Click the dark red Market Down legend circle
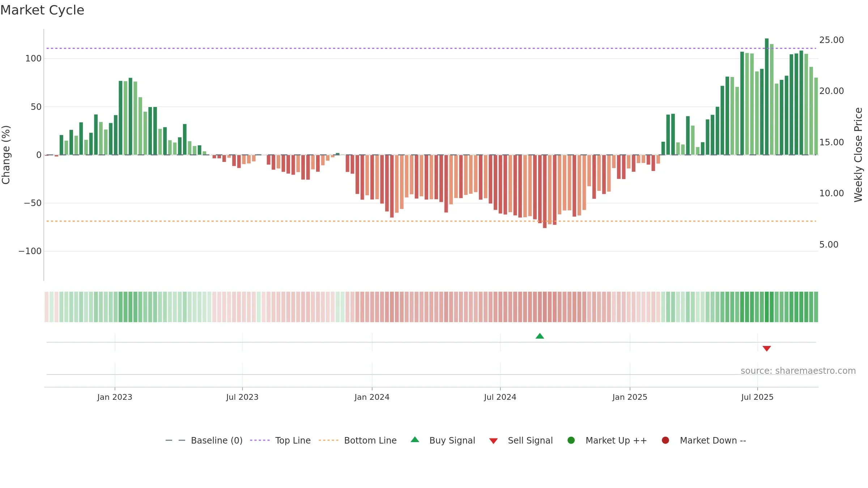The height and width of the screenshot is (488, 868). click(x=665, y=440)
